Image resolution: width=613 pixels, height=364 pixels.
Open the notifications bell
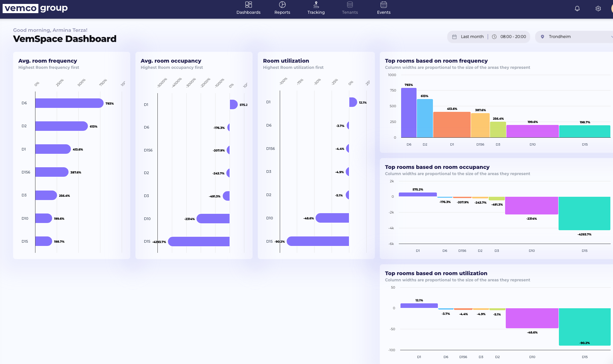click(x=577, y=9)
